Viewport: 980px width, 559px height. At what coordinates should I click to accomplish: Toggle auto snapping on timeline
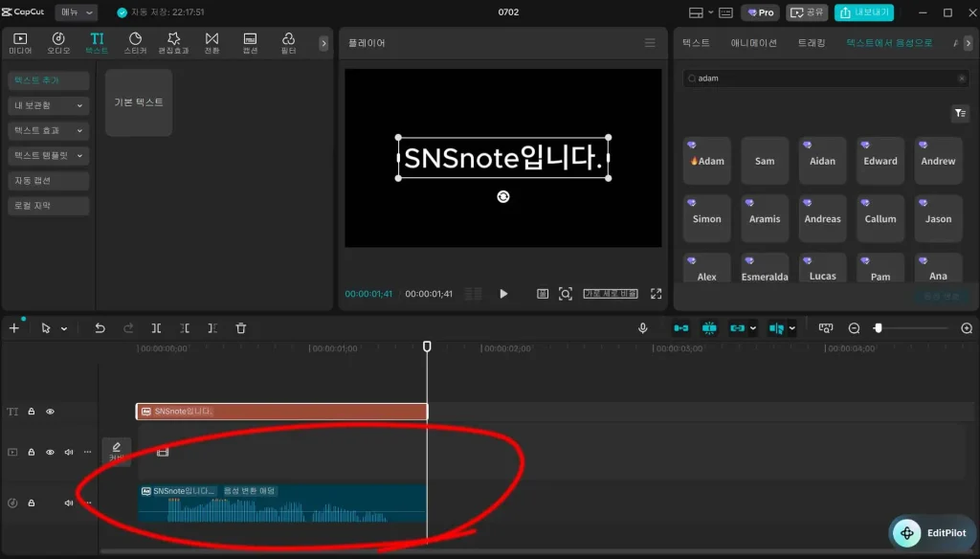click(709, 328)
